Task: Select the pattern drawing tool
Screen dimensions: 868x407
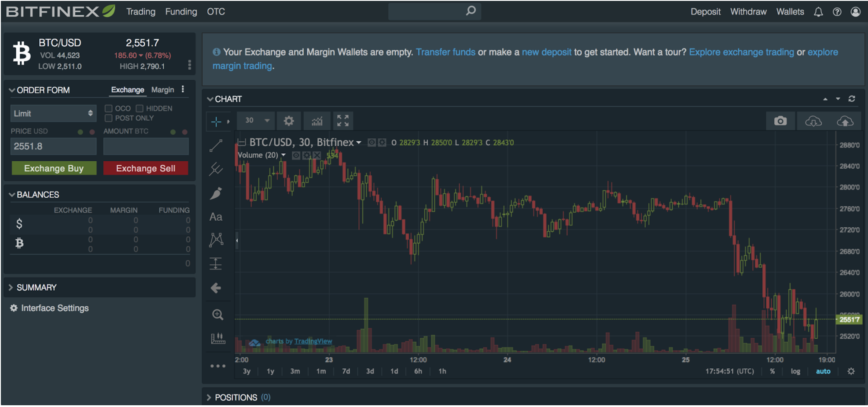Action: pos(216,239)
